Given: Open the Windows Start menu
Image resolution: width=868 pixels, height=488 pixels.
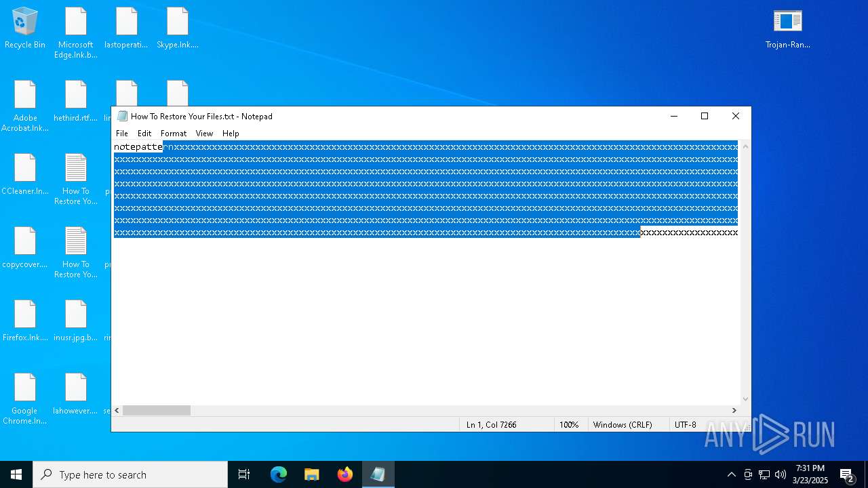Looking at the screenshot, I should tap(16, 474).
